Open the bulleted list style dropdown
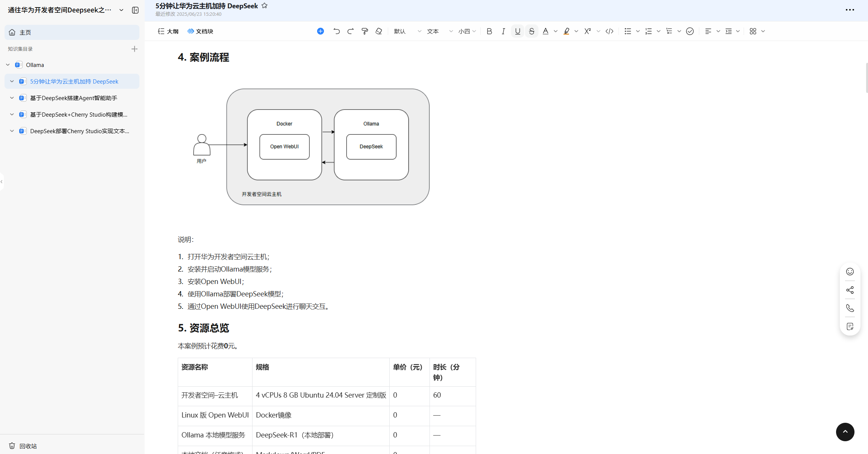This screenshot has width=868, height=454. pos(638,31)
